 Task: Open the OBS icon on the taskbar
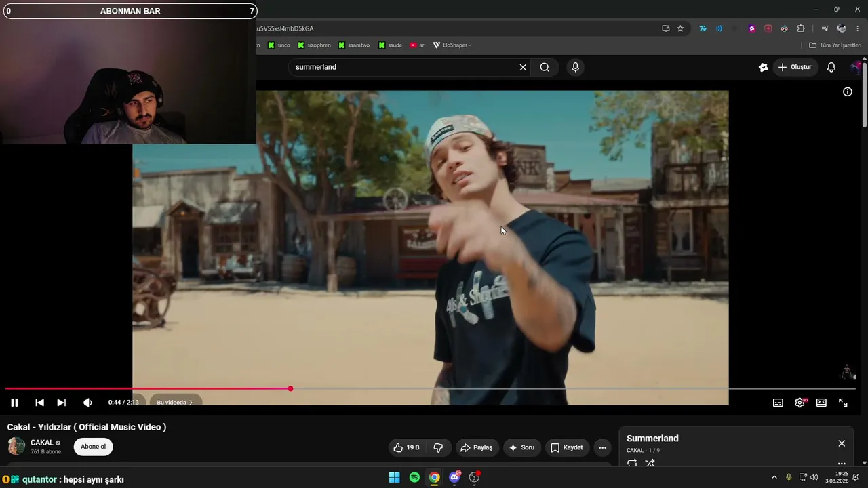click(475, 477)
